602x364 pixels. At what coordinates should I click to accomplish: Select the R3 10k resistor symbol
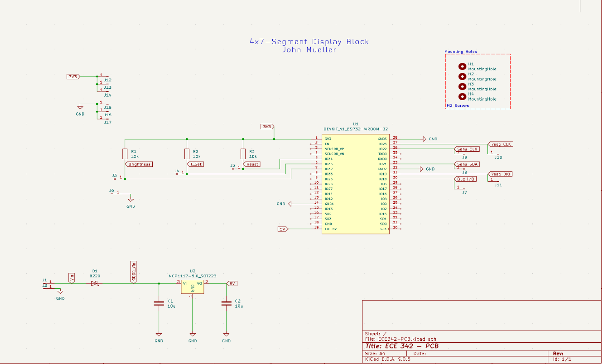243,154
